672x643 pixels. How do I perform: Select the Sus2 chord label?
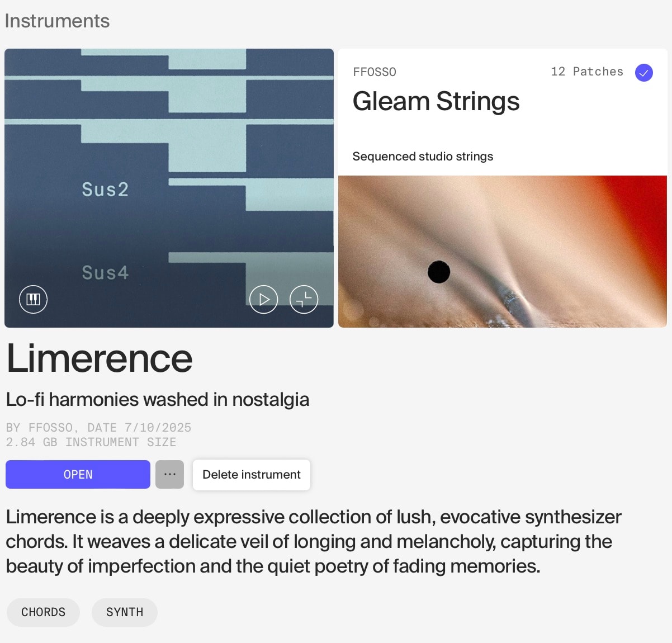pos(105,190)
